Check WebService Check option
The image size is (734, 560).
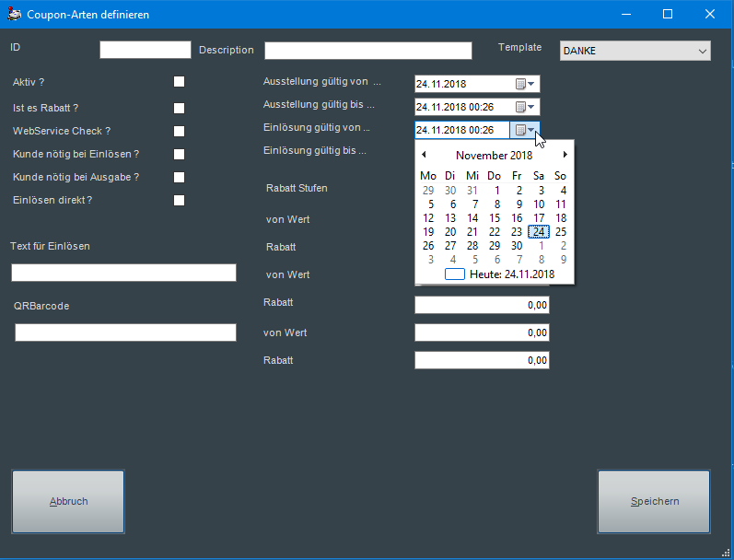click(x=179, y=132)
